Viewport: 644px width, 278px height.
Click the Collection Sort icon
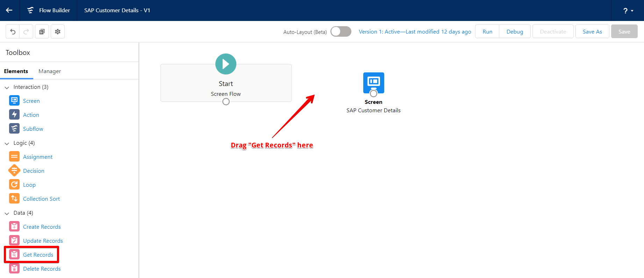click(x=14, y=198)
